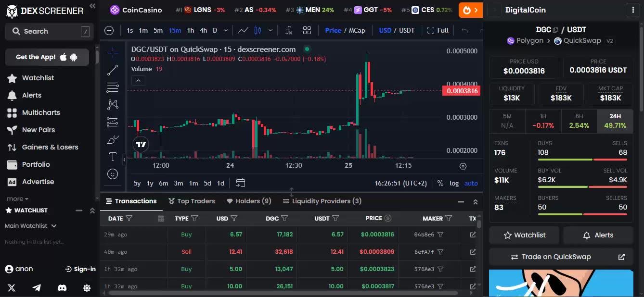644x297 pixels.
Task: Click the horizontal scrollbar under transactions table
Action: [283, 293]
